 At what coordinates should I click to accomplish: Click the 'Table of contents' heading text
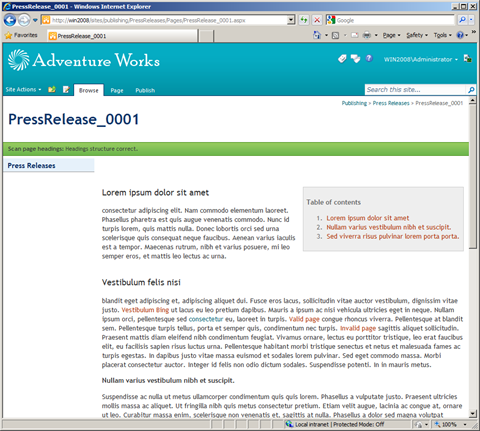pyautogui.click(x=334, y=202)
